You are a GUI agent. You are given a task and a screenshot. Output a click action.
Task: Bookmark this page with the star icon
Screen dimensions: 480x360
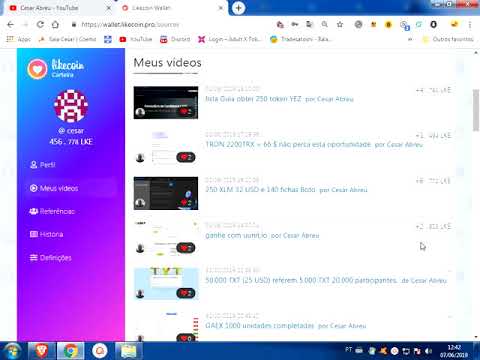340,24
